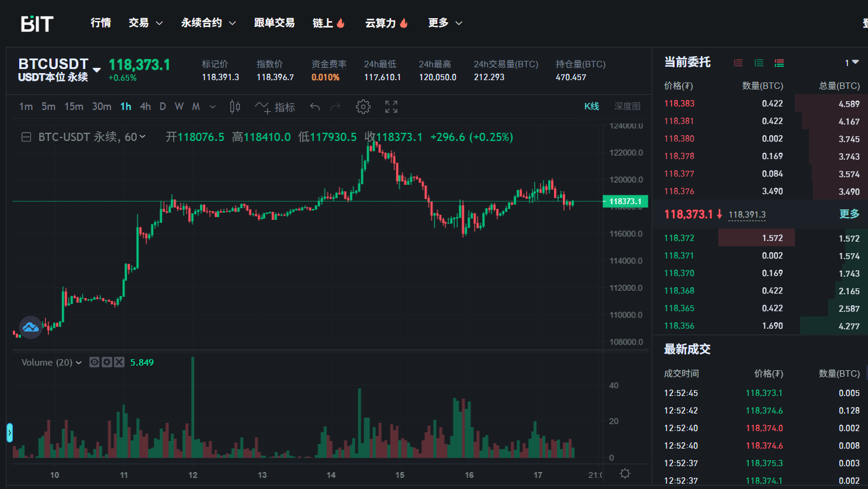868x489 pixels.
Task: Expand the left side panel arrow handle
Action: point(9,433)
